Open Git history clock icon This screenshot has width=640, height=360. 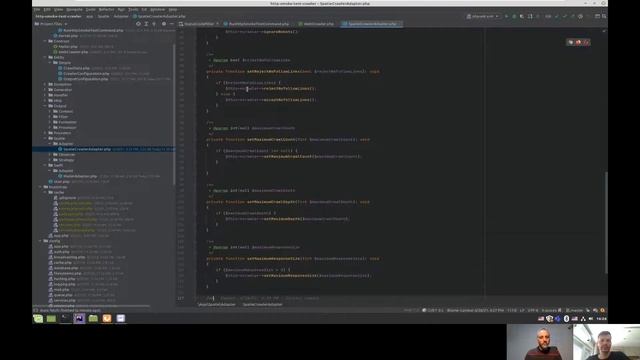coord(580,16)
